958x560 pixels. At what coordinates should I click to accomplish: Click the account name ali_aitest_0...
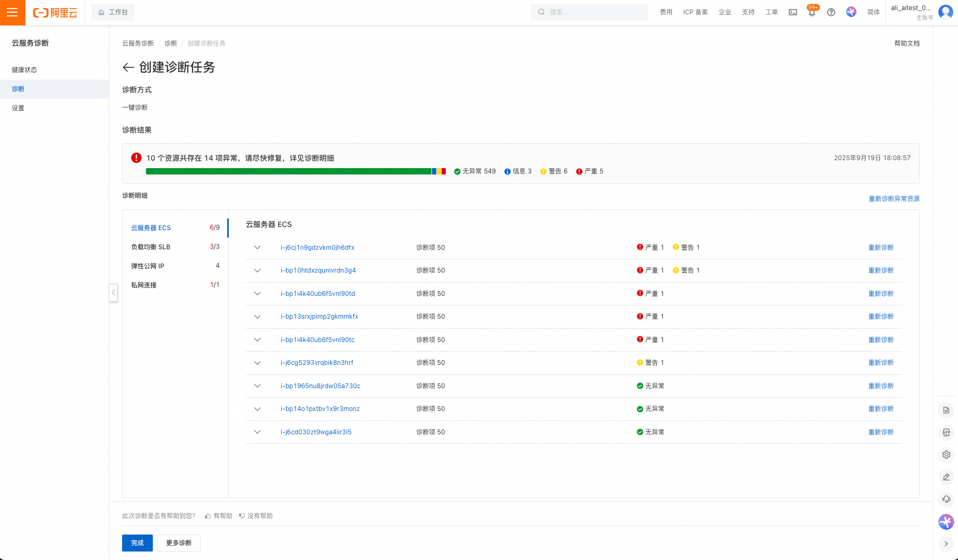point(911,8)
